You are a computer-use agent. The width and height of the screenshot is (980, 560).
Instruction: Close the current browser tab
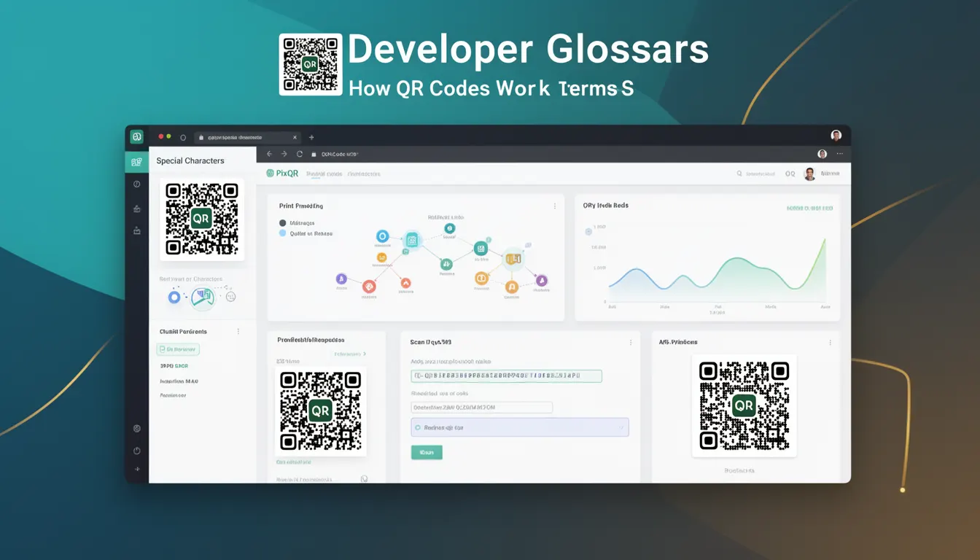(x=295, y=137)
